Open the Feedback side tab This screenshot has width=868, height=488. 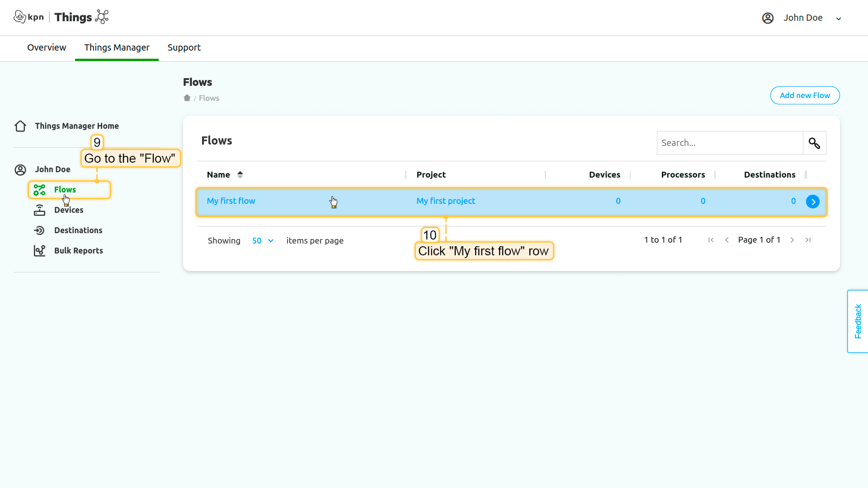click(x=858, y=321)
